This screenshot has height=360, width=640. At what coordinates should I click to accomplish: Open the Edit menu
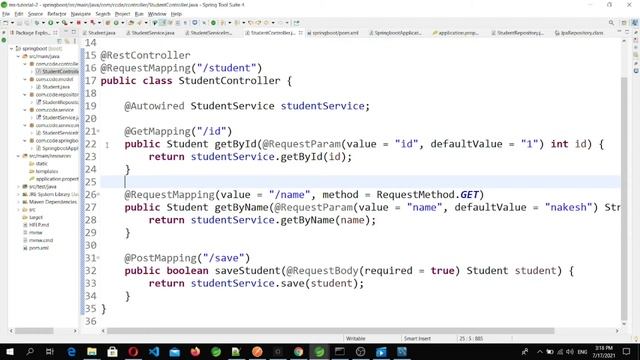(x=19, y=14)
